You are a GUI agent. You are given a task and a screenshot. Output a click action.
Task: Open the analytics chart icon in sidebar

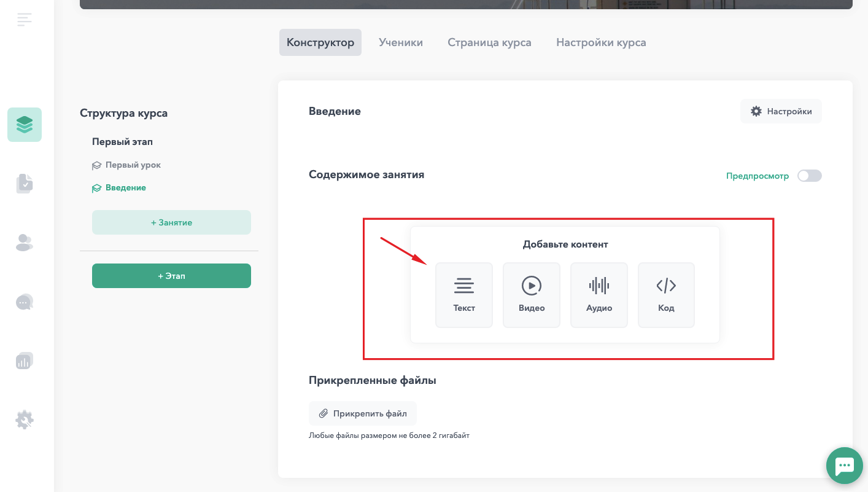(25, 361)
